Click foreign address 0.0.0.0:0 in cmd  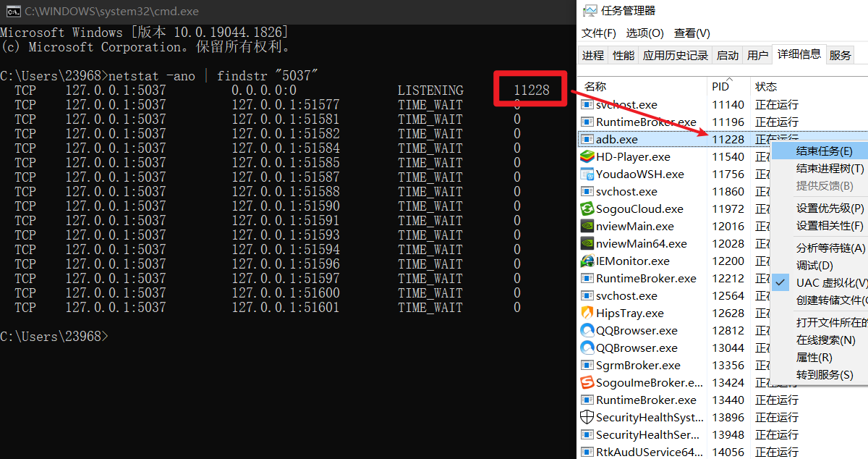click(x=264, y=90)
